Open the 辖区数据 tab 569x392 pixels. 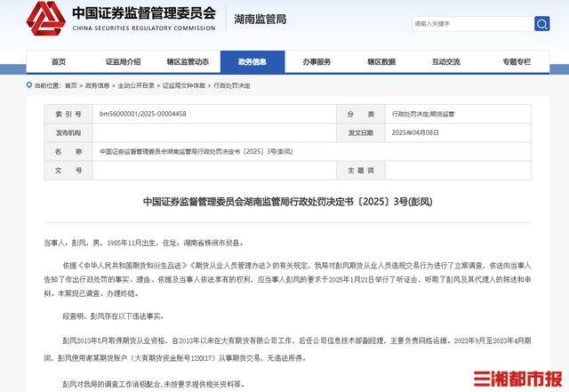(381, 62)
